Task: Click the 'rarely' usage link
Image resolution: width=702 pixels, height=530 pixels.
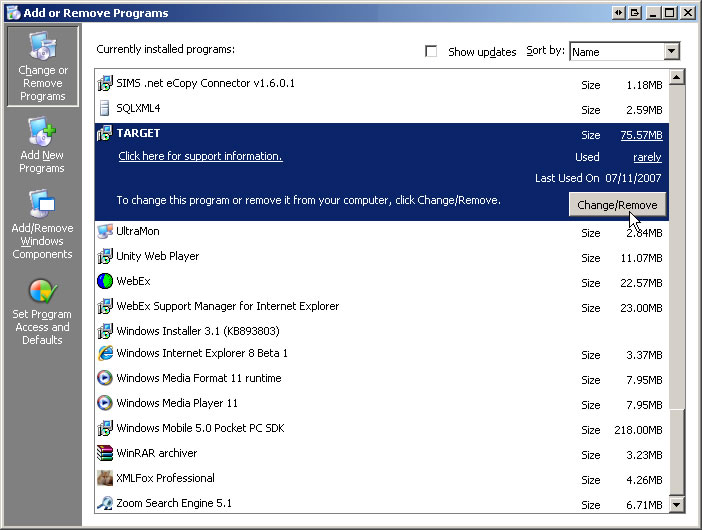Action: click(x=647, y=157)
